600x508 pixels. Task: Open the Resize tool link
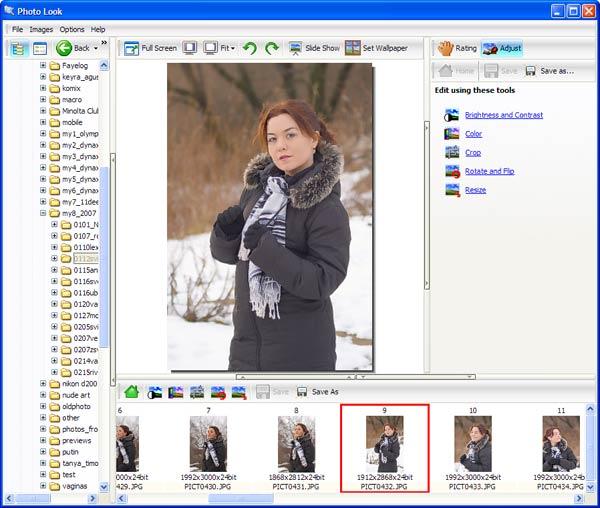point(475,190)
